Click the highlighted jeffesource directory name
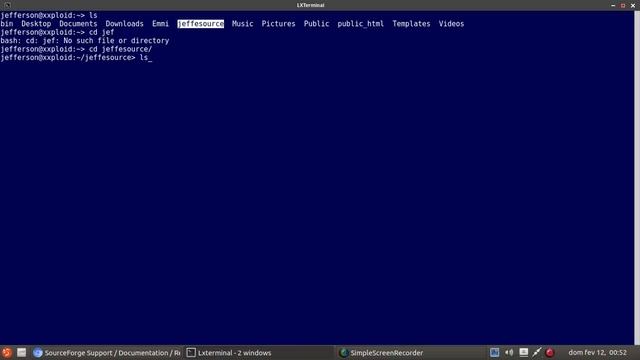Image resolution: width=640 pixels, height=360 pixels. pos(200,24)
